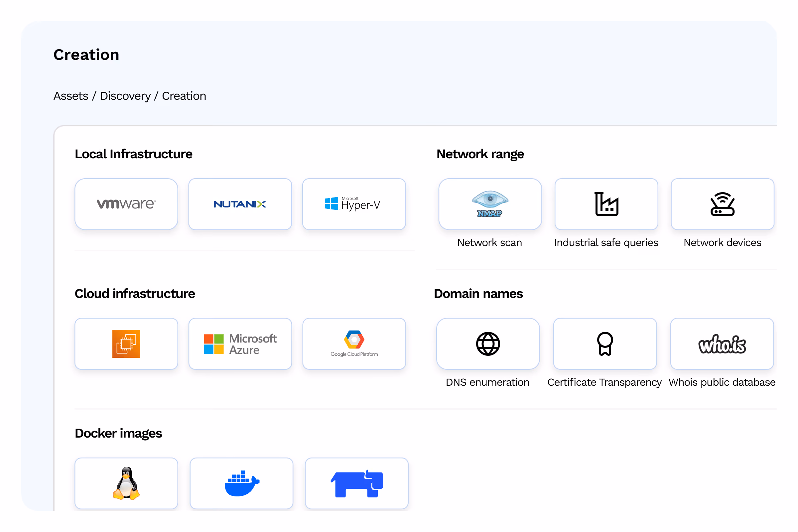Screen dimensions: 798x532
Task: Click the Domain names heading
Action: pos(478,294)
